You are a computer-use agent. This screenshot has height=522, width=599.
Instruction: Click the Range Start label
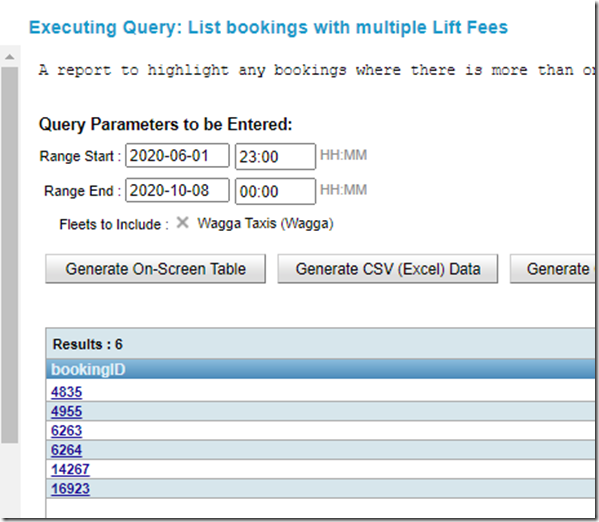80,156
